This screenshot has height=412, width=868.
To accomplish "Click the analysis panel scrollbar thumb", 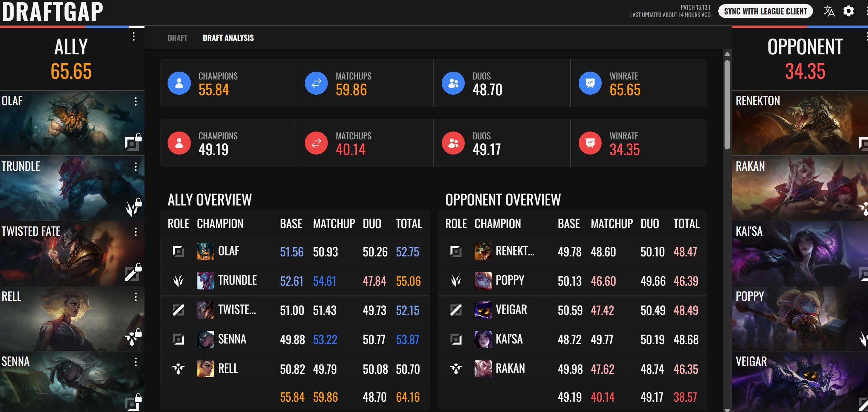I will pyautogui.click(x=727, y=105).
